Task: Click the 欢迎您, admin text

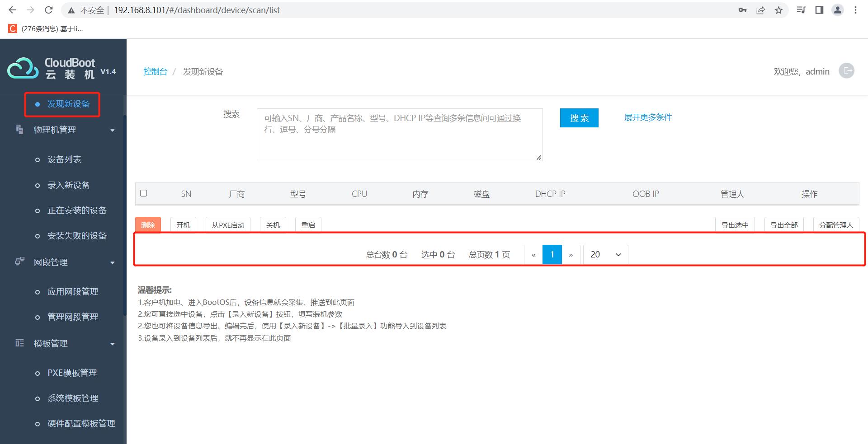Action: (802, 71)
